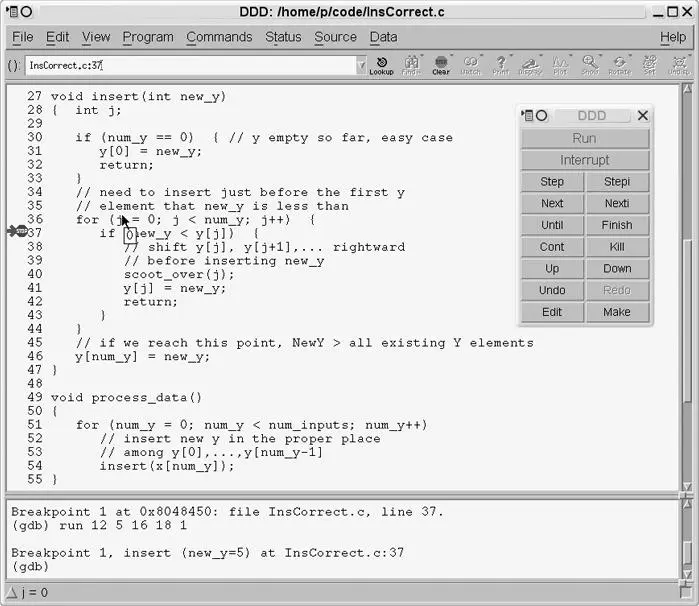Open the Status menu
Viewport: 699px width, 606px height.
point(283,37)
